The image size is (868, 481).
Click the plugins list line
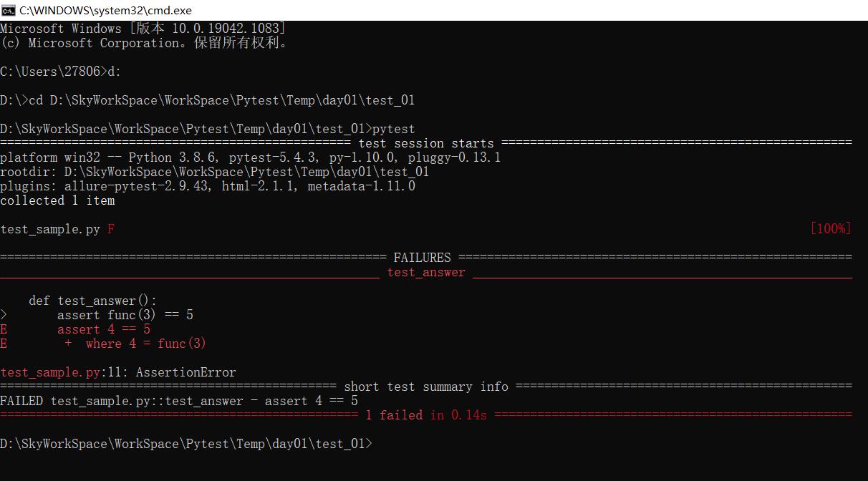[208, 186]
